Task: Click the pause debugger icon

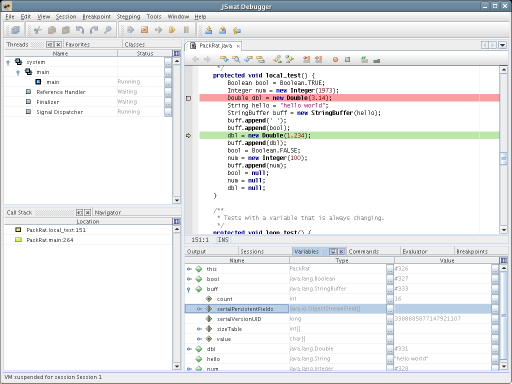Action: coord(186,30)
